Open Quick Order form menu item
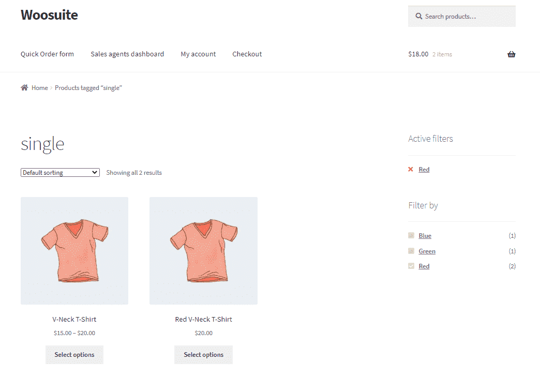The width and height of the screenshot is (540, 392). 47,54
